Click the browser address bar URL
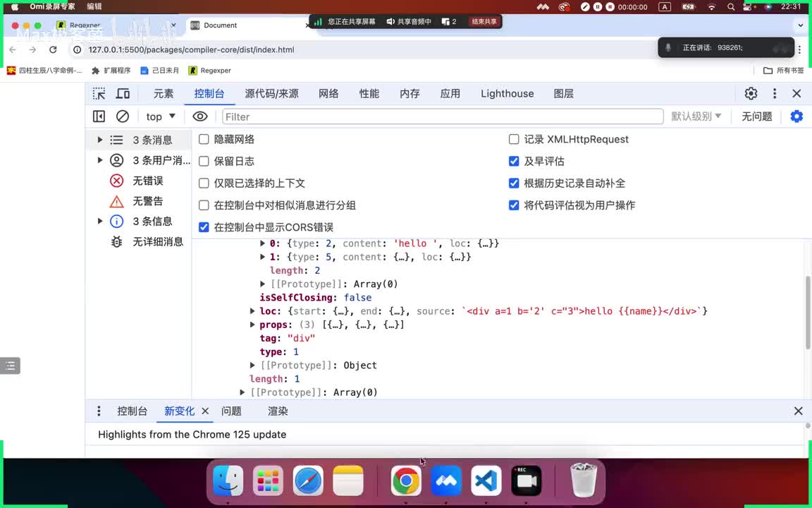Viewport: 812px width, 508px height. 191,50
